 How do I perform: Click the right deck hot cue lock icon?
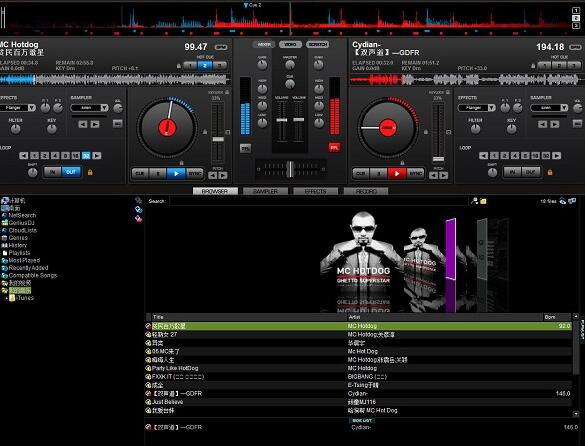[533, 66]
